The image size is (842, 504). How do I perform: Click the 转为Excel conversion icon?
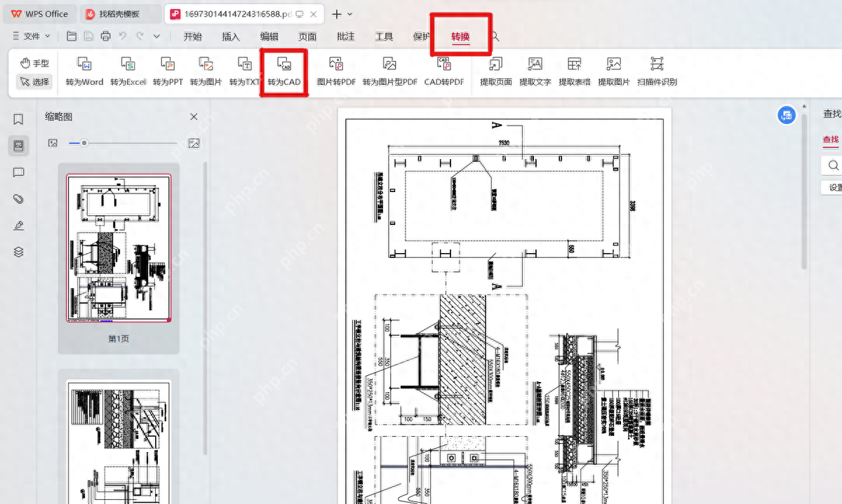128,72
